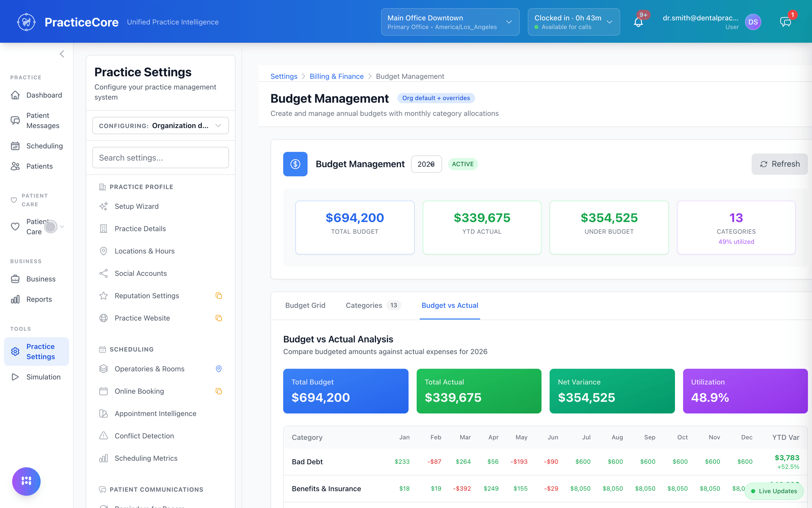Click the Category column header
812x508 pixels.
(x=307, y=437)
